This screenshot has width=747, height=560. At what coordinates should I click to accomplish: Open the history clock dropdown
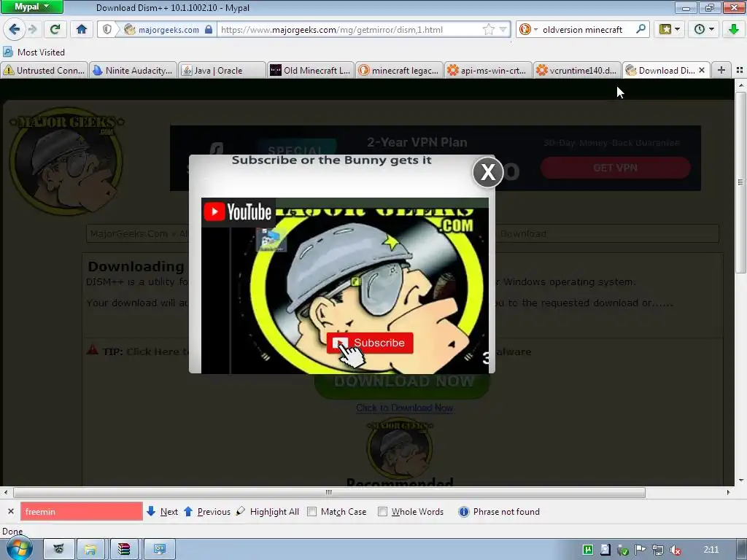tap(704, 29)
